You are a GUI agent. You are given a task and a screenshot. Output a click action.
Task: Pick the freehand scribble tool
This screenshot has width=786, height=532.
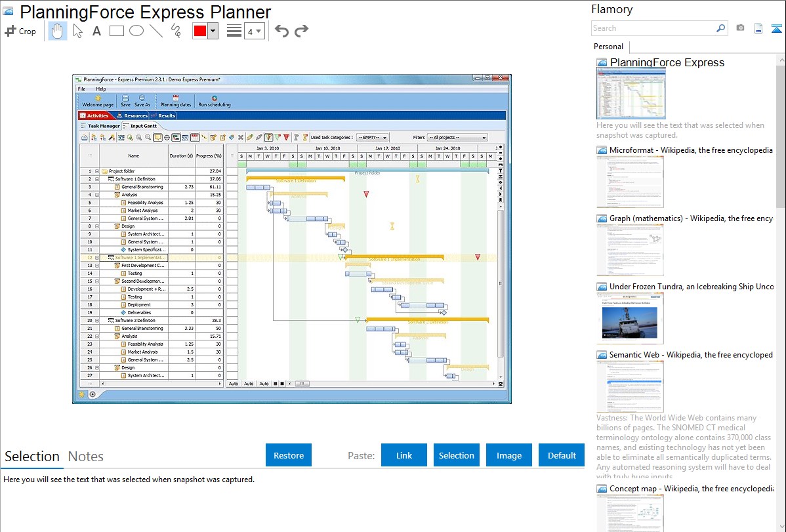click(176, 31)
